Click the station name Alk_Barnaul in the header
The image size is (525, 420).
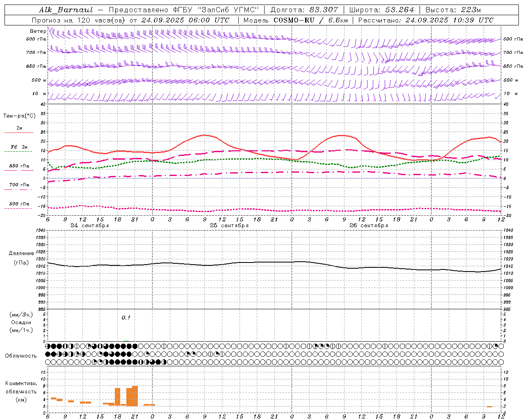(66, 10)
